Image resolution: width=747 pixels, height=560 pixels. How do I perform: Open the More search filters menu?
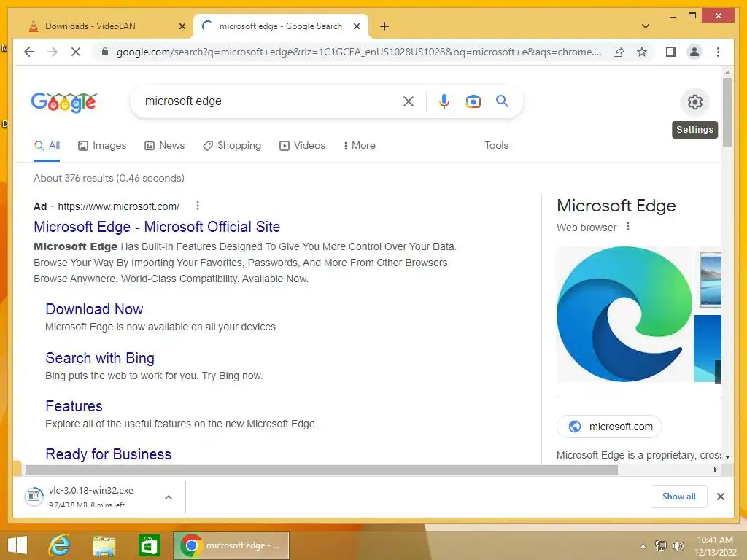coord(359,145)
